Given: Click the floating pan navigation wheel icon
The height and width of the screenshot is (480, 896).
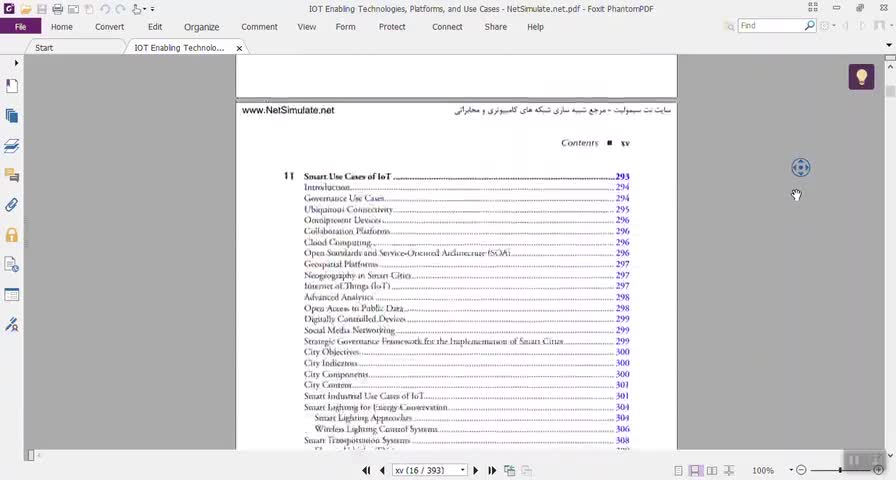Looking at the screenshot, I should pyautogui.click(x=801, y=167).
